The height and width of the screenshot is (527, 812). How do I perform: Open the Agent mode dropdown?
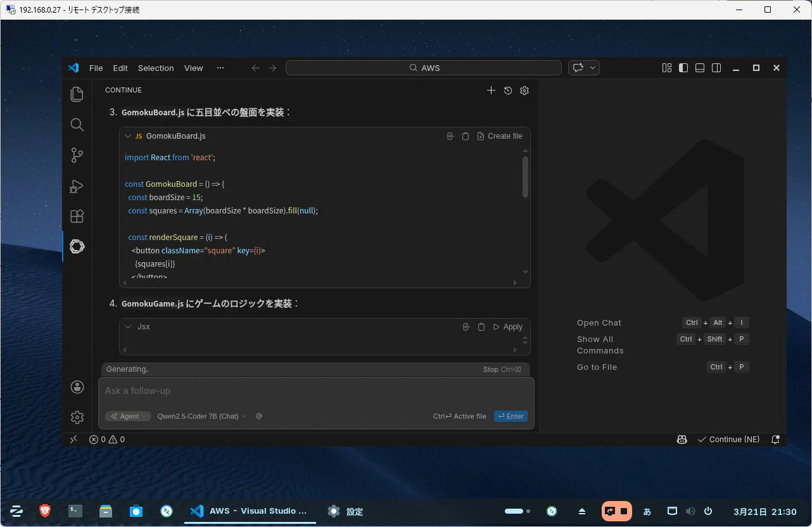point(129,416)
